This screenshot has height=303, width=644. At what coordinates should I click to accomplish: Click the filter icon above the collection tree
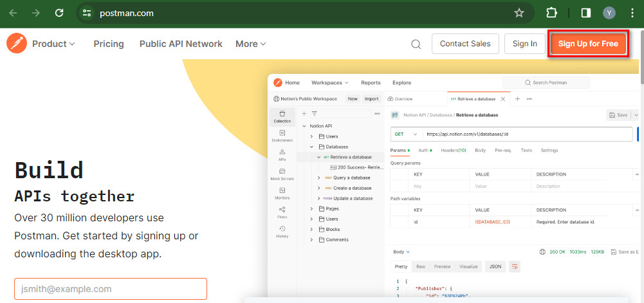(314, 114)
